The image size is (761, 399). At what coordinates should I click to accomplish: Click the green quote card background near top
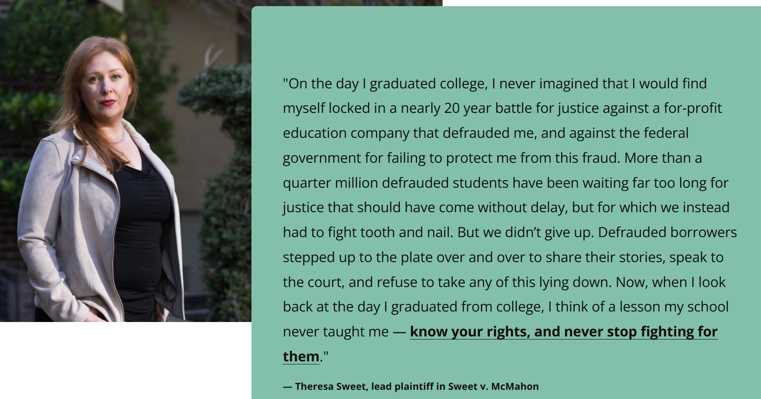click(x=506, y=39)
